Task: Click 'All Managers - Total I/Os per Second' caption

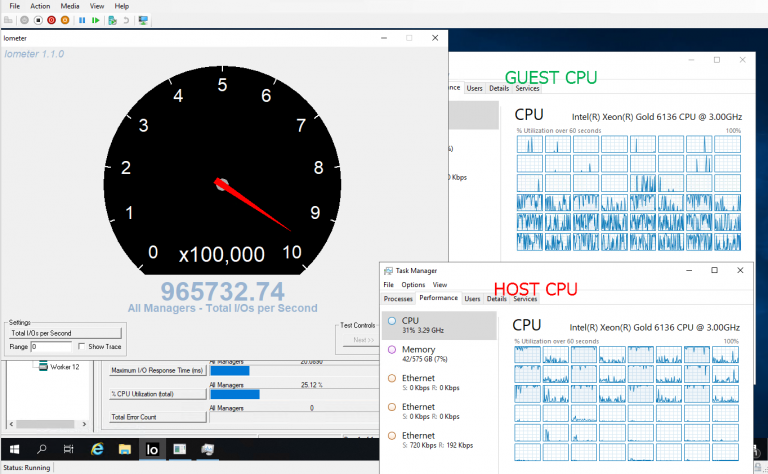Action: tap(222, 308)
